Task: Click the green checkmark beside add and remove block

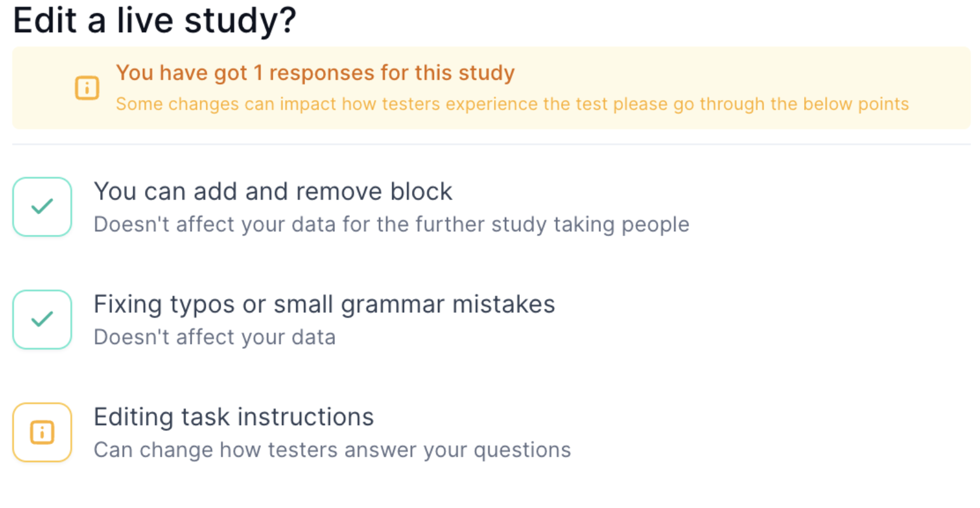Action: 42,207
